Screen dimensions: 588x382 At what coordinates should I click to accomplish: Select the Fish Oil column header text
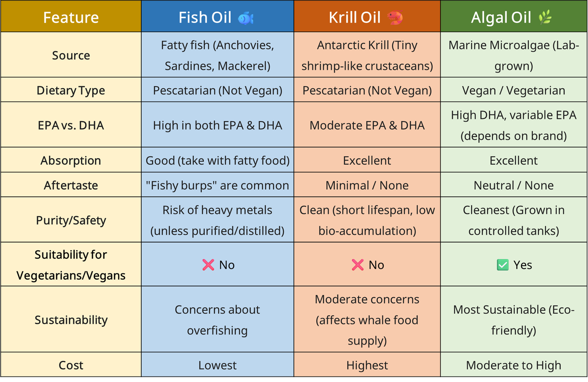tap(205, 18)
